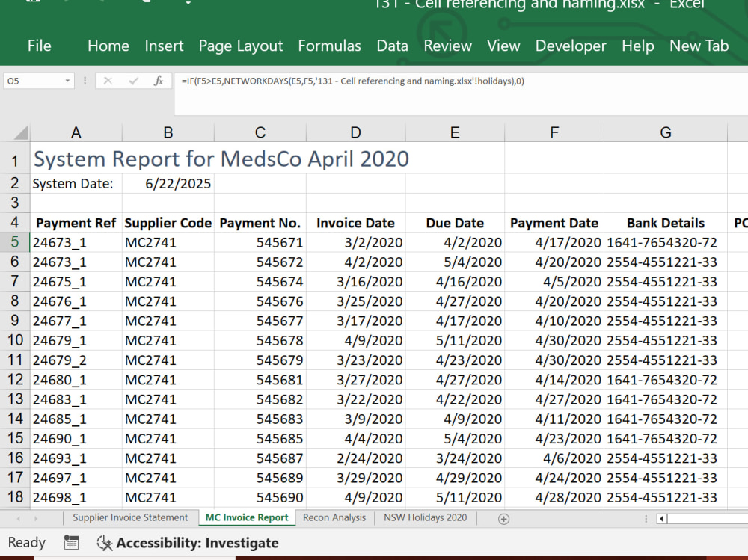Screen dimensions: 748x560
Task: Select the MC Invoice Report sheet tab
Action: tap(247, 517)
